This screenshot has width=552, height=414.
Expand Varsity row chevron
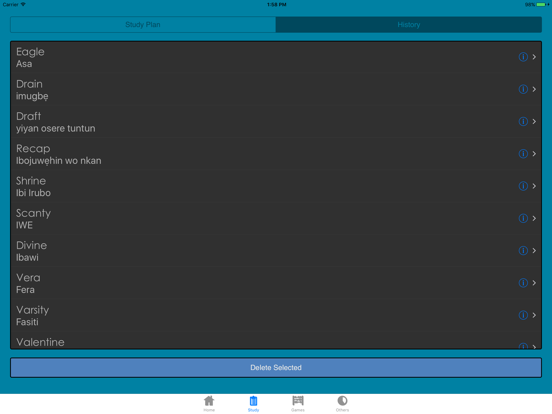pyautogui.click(x=534, y=315)
